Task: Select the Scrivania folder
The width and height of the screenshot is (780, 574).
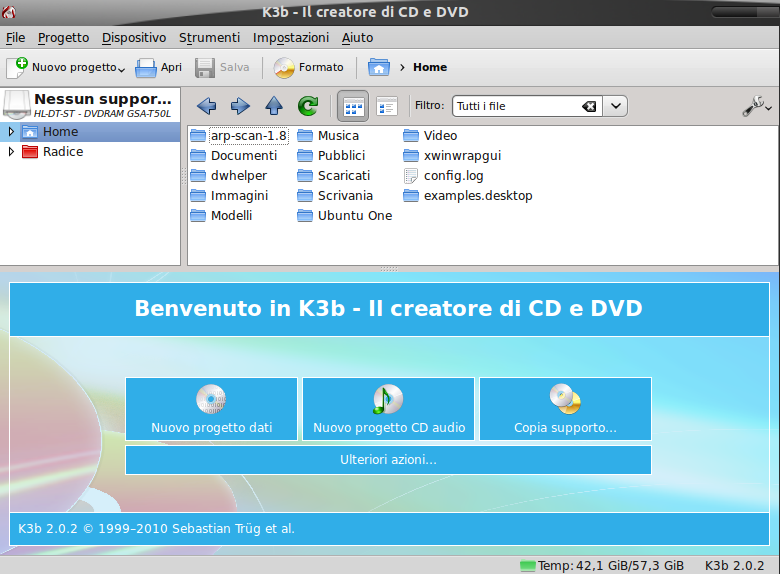Action: click(335, 195)
